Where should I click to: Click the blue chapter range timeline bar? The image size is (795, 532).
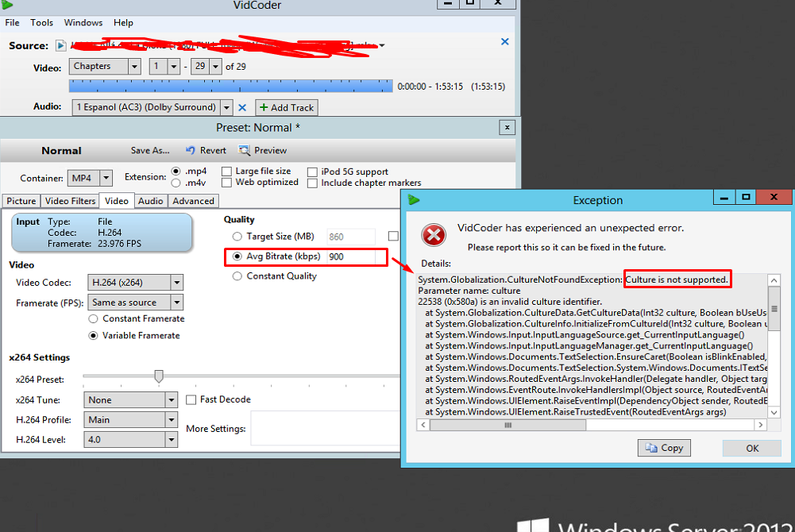[230, 86]
